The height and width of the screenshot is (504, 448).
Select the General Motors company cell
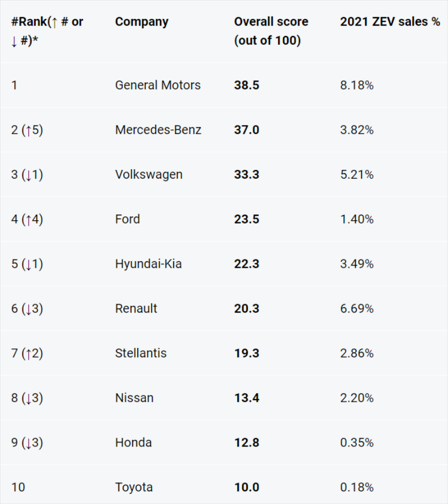(x=158, y=85)
